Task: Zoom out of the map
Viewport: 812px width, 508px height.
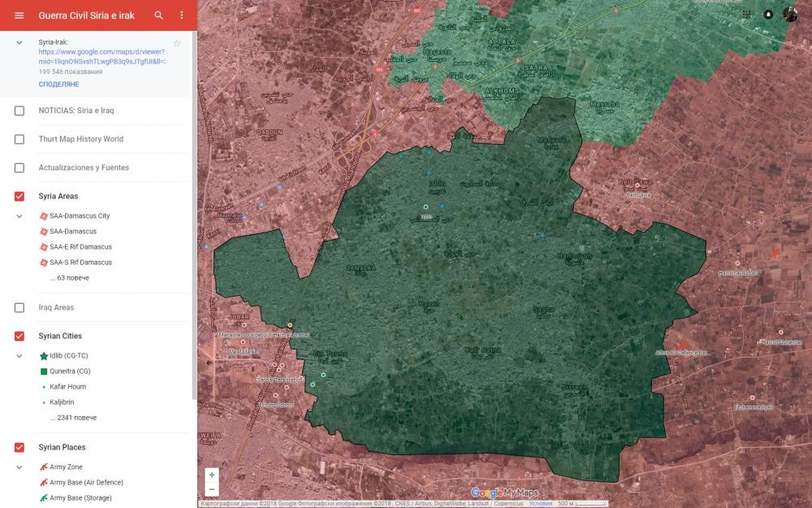Action: point(212,489)
